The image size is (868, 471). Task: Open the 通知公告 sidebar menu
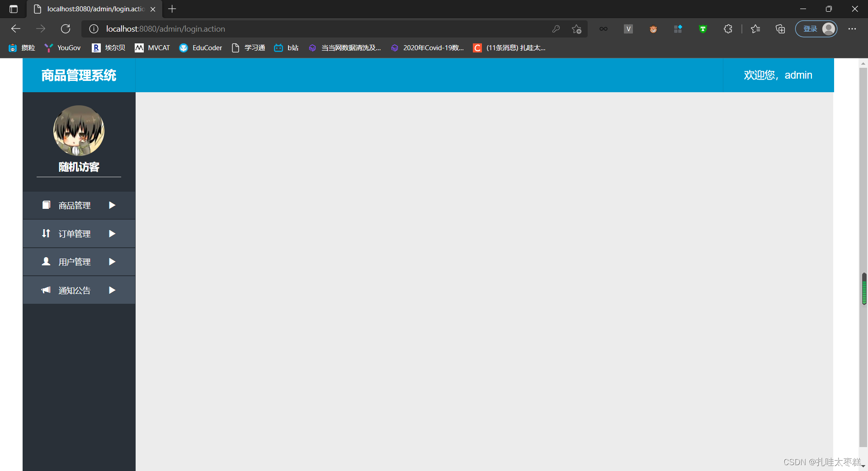coord(79,290)
